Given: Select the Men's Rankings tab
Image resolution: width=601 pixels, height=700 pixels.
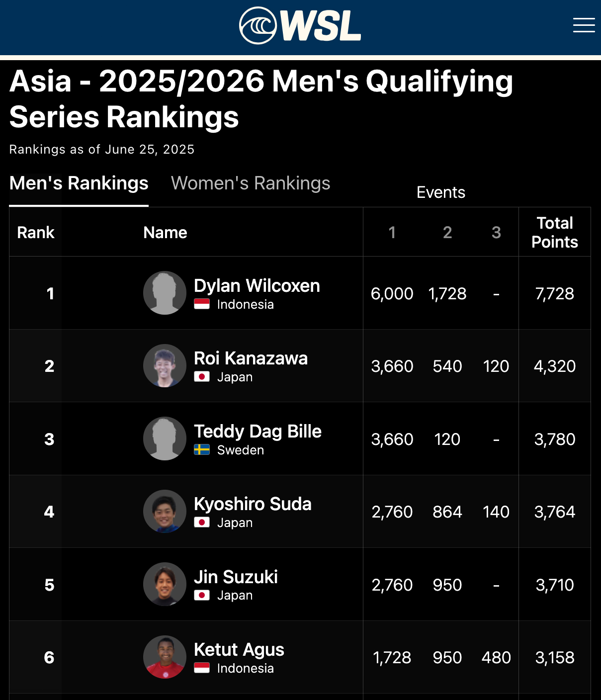Looking at the screenshot, I should pyautogui.click(x=79, y=183).
